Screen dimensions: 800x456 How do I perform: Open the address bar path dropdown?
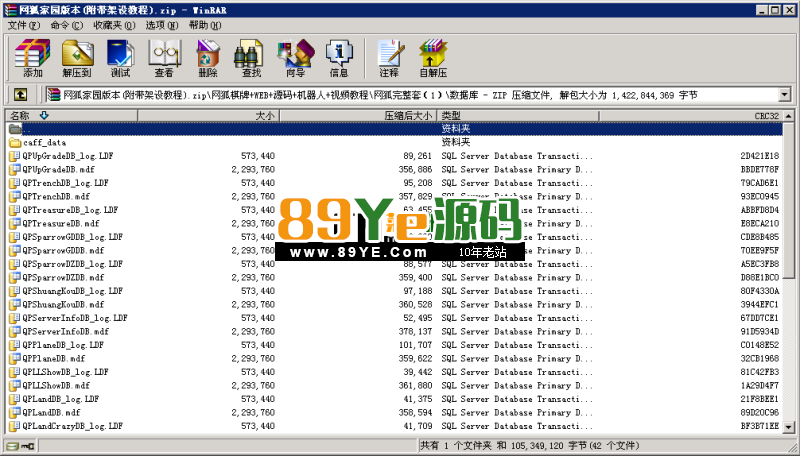coord(785,94)
